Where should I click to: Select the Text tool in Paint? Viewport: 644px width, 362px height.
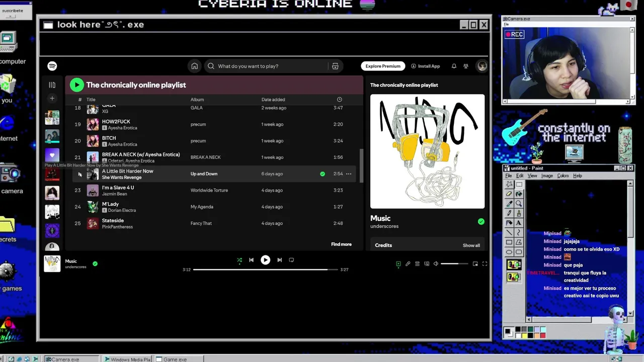(519, 223)
